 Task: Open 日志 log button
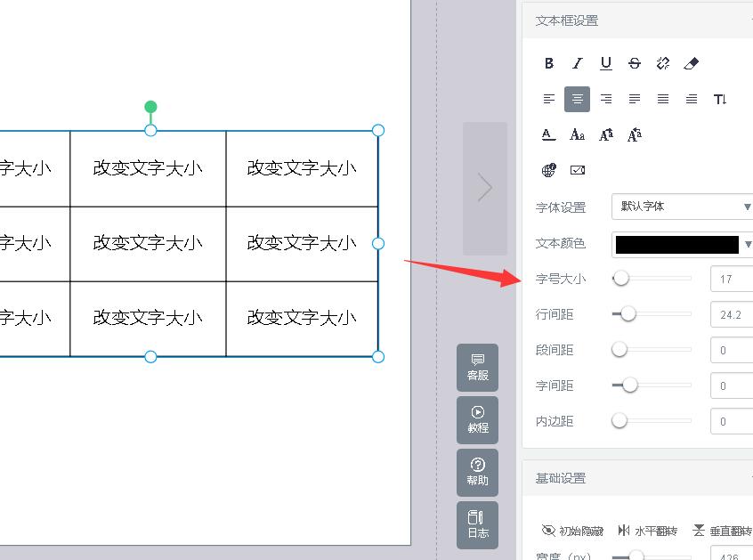tap(477, 525)
